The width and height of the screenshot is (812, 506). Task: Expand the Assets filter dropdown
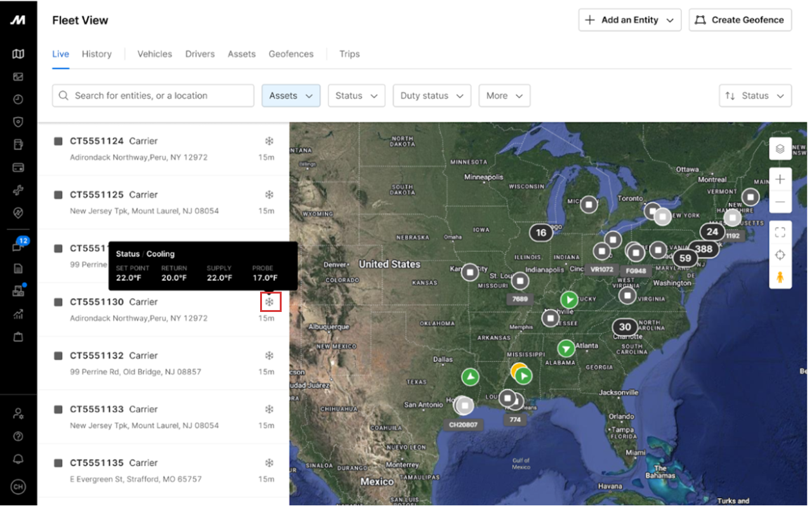coord(291,96)
